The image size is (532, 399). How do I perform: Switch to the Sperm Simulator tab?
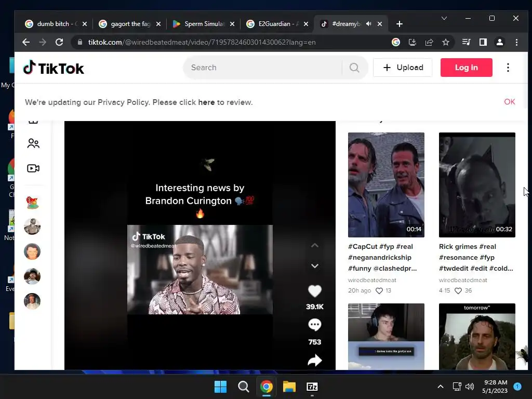tap(204, 24)
